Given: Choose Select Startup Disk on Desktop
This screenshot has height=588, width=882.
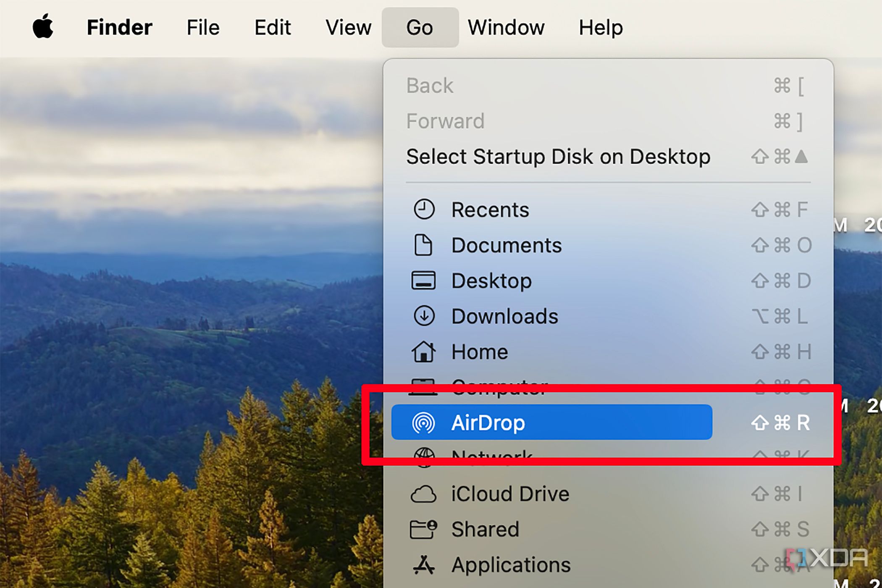Looking at the screenshot, I should point(608,157).
